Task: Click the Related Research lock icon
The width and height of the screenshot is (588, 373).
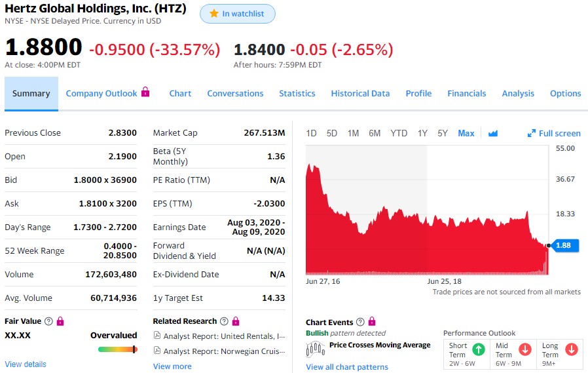Action: tap(236, 321)
